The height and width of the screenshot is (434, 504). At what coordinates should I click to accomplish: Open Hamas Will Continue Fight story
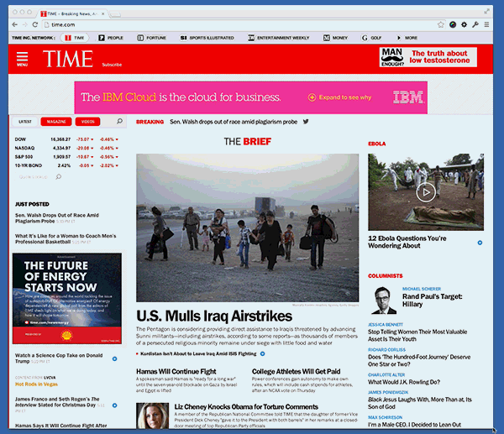pos(176,372)
